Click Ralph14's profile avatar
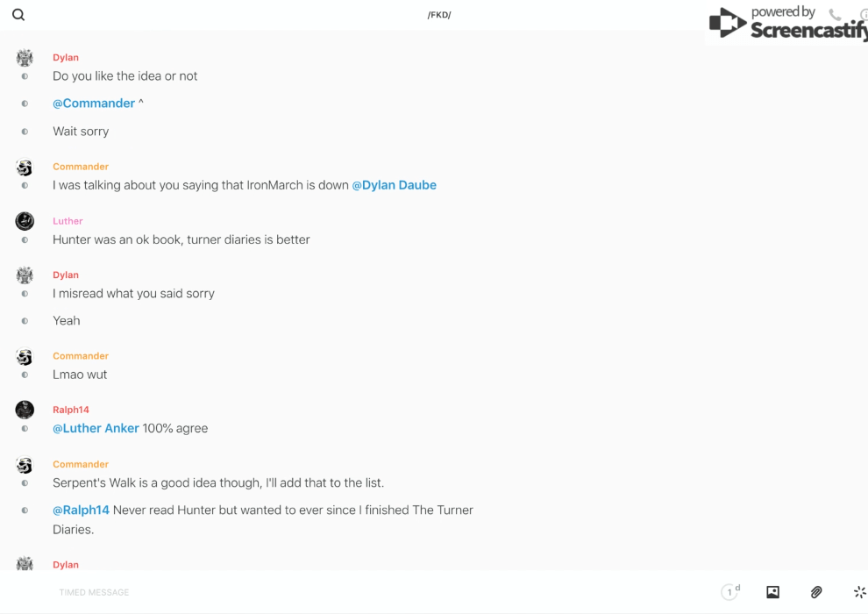 click(25, 410)
